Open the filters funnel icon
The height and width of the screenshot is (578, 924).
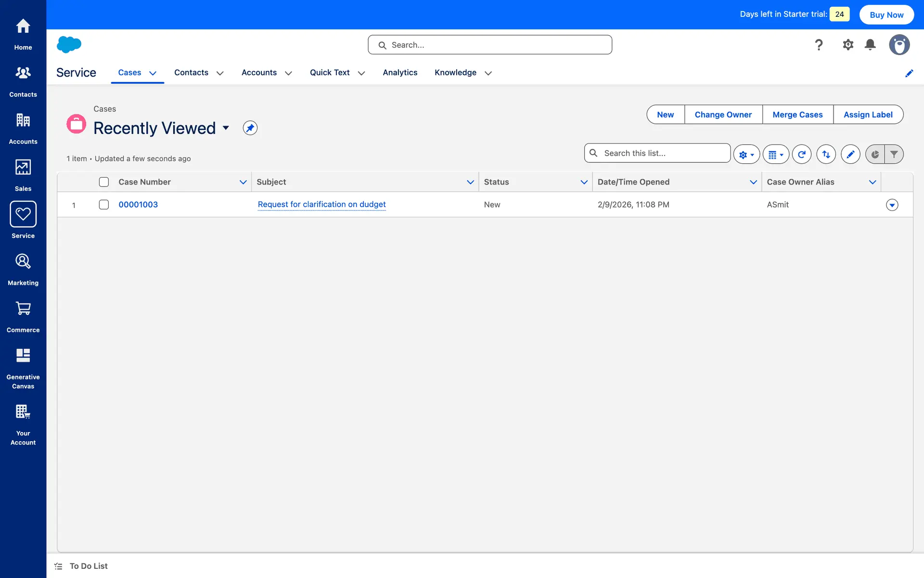tap(894, 154)
